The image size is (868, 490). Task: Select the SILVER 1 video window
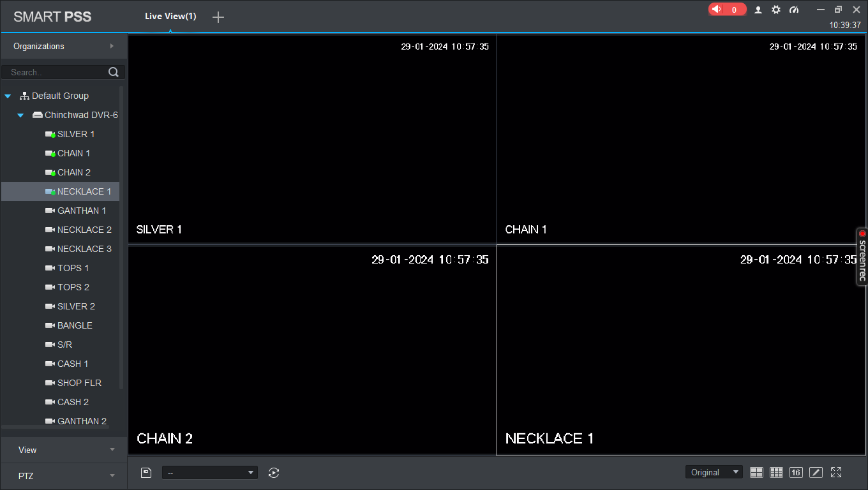[313, 138]
